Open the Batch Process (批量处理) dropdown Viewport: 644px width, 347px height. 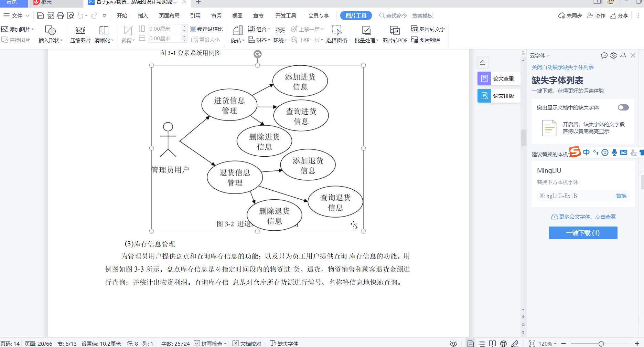[366, 40]
